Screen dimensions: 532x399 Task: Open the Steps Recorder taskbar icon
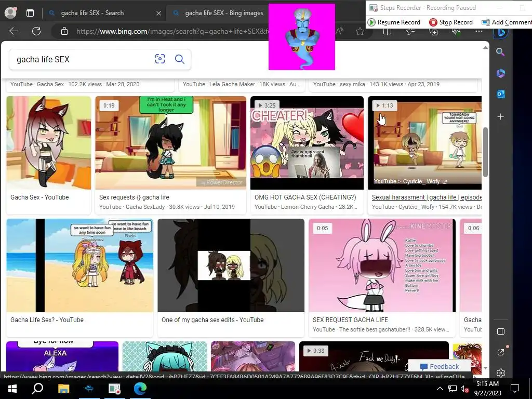pos(115,389)
